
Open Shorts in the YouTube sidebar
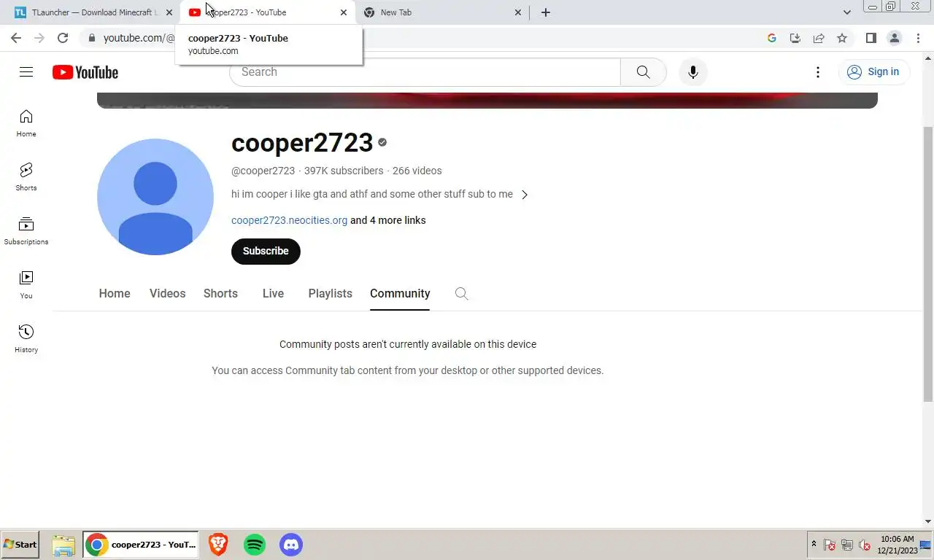[26, 177]
